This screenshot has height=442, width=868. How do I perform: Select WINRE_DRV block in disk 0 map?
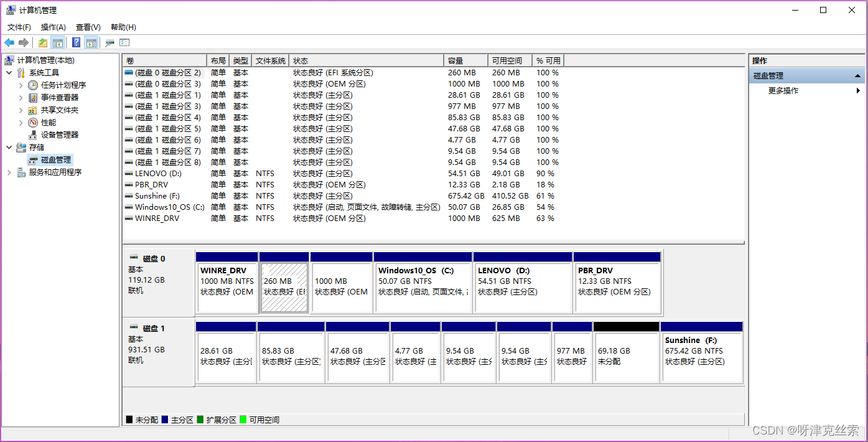coord(226,283)
